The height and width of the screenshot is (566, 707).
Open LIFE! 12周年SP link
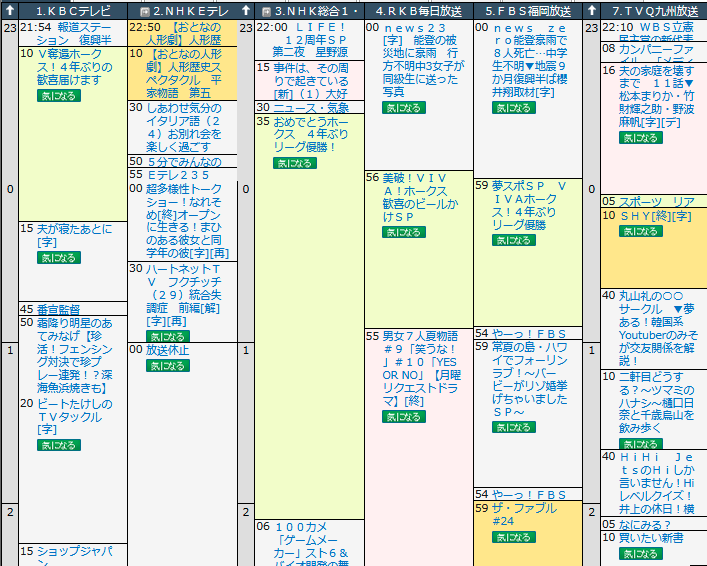pos(311,40)
